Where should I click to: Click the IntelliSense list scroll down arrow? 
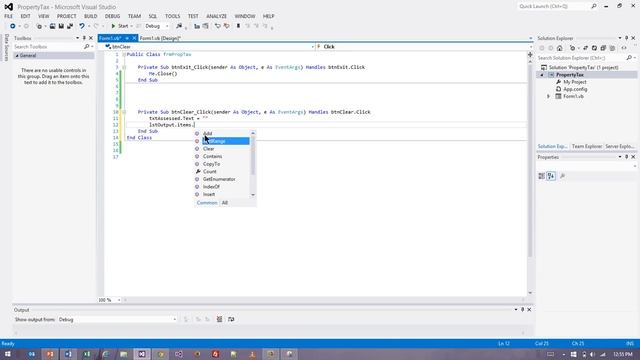(253, 195)
